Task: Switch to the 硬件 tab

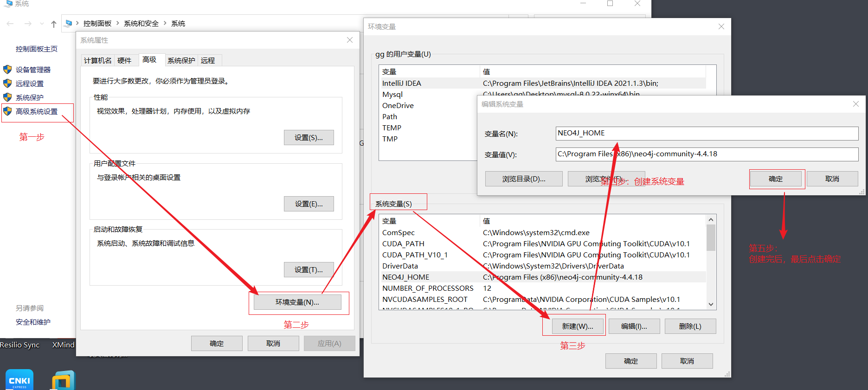Action: point(124,60)
